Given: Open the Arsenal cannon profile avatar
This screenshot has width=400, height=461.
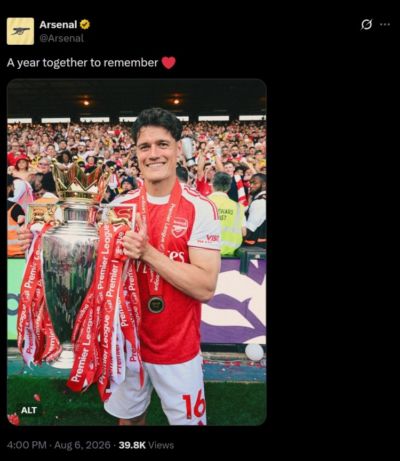Looking at the screenshot, I should (20, 31).
